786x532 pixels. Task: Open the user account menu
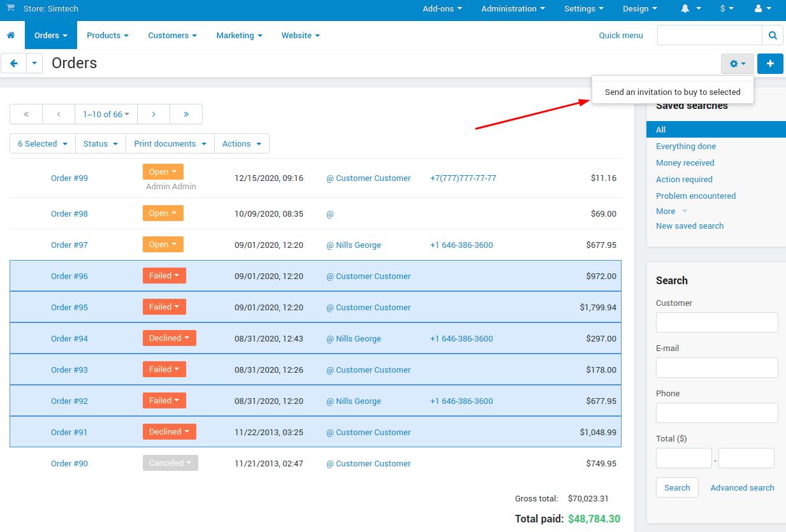click(x=762, y=9)
